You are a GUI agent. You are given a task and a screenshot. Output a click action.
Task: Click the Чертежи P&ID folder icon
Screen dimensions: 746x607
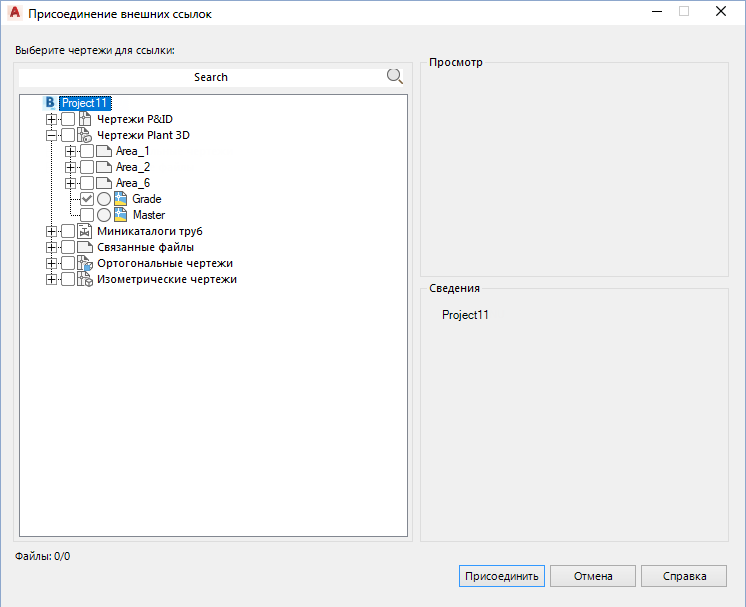tap(85, 119)
